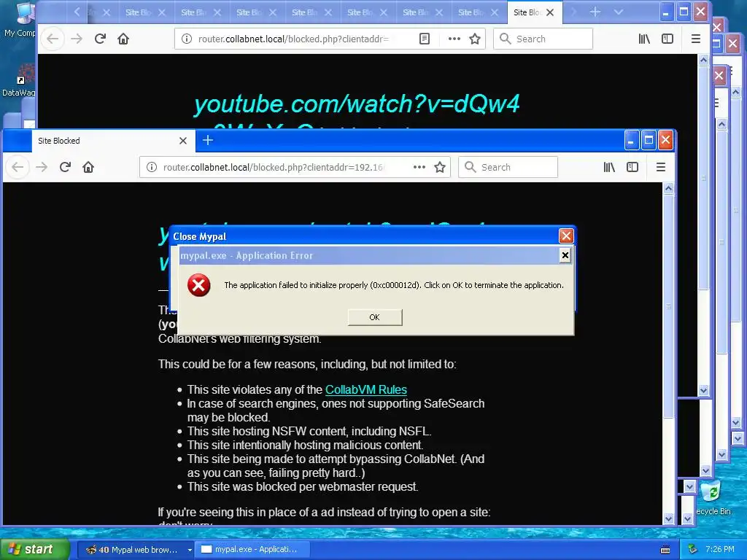Open hamburger menu in the rear browser window
The image size is (747, 560).
(695, 39)
